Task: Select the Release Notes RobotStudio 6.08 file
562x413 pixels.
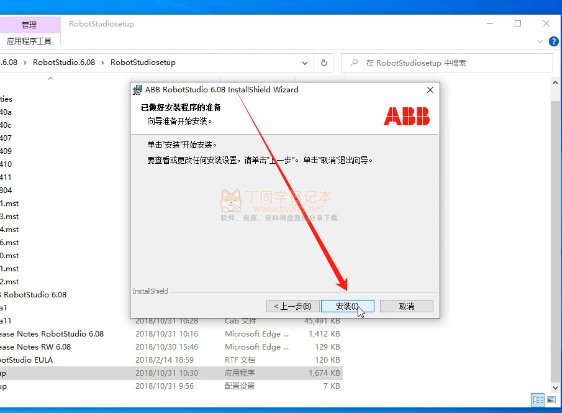Action: point(52,334)
